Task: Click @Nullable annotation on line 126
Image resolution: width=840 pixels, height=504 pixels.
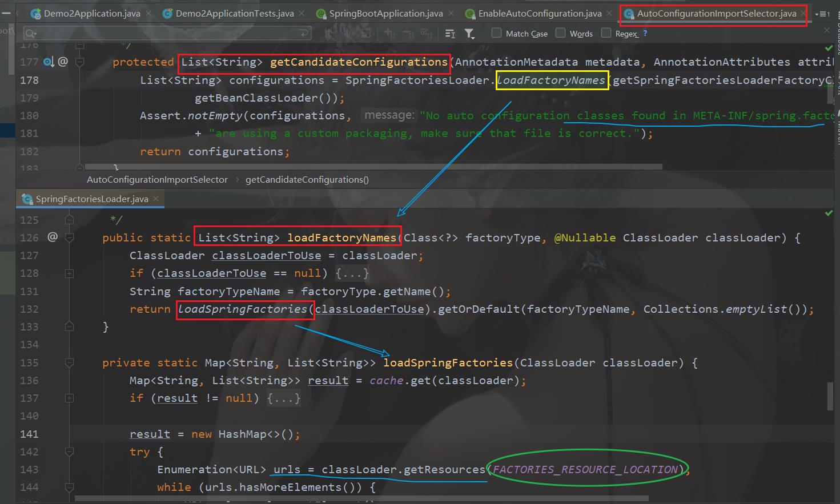Action: tap(585, 237)
